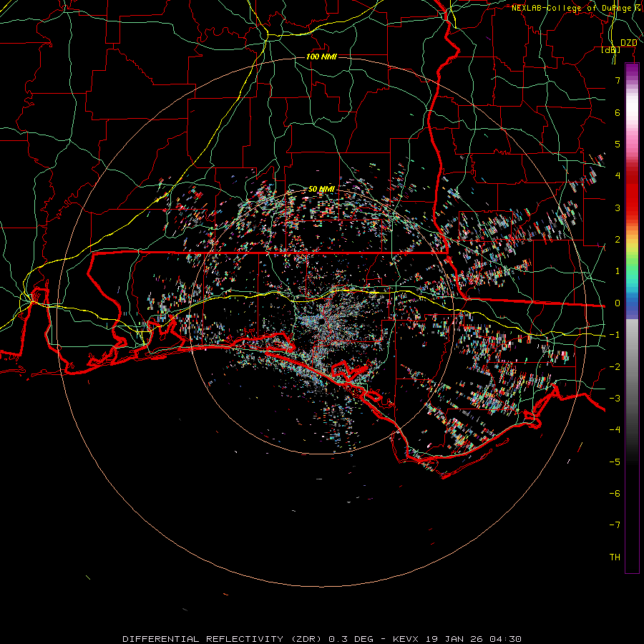
Task: Click the ZDR color scale bar
Action: coord(632,318)
